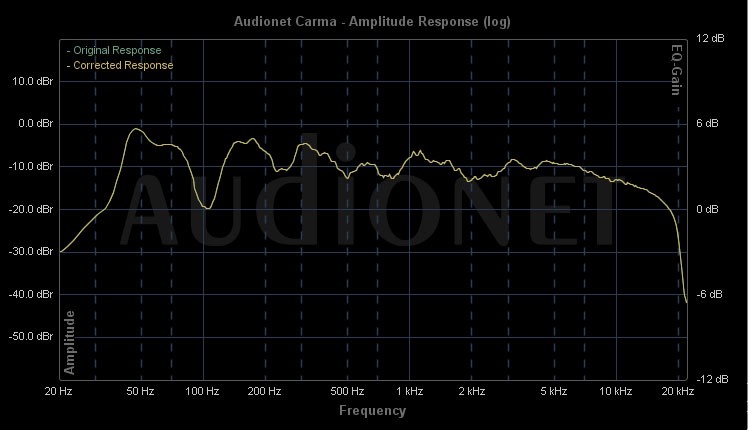This screenshot has height=430, width=748.
Task: Click the '10.0 dBr' amplitude axis label
Action: (x=32, y=82)
